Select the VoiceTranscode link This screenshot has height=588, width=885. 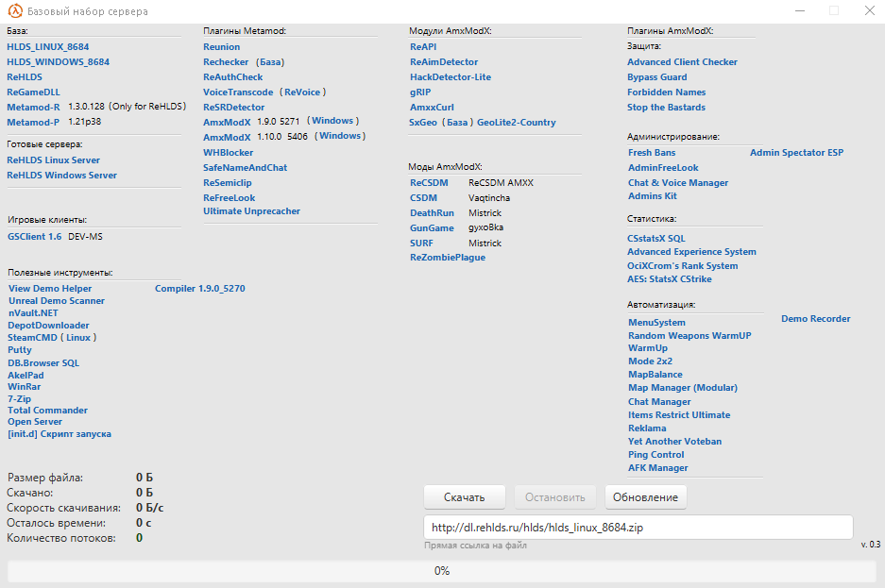(x=238, y=92)
